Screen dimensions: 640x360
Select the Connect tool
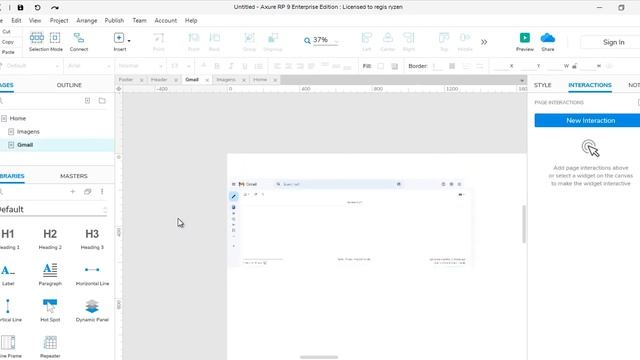[x=79, y=42]
